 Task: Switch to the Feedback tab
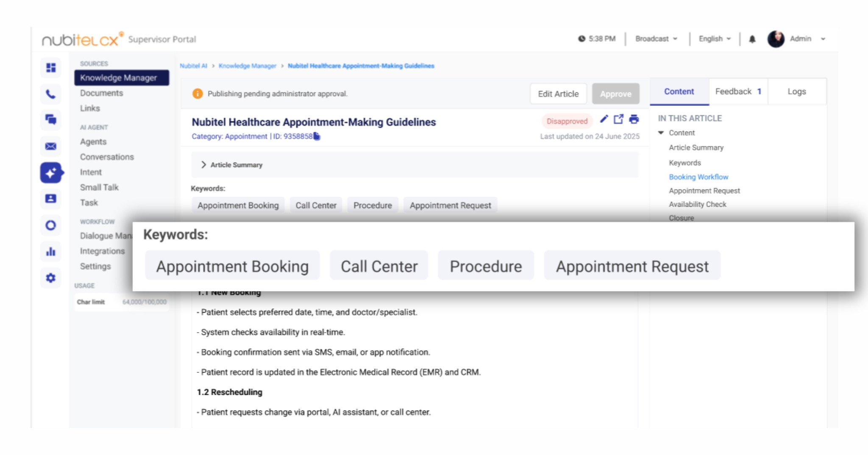pyautogui.click(x=737, y=91)
